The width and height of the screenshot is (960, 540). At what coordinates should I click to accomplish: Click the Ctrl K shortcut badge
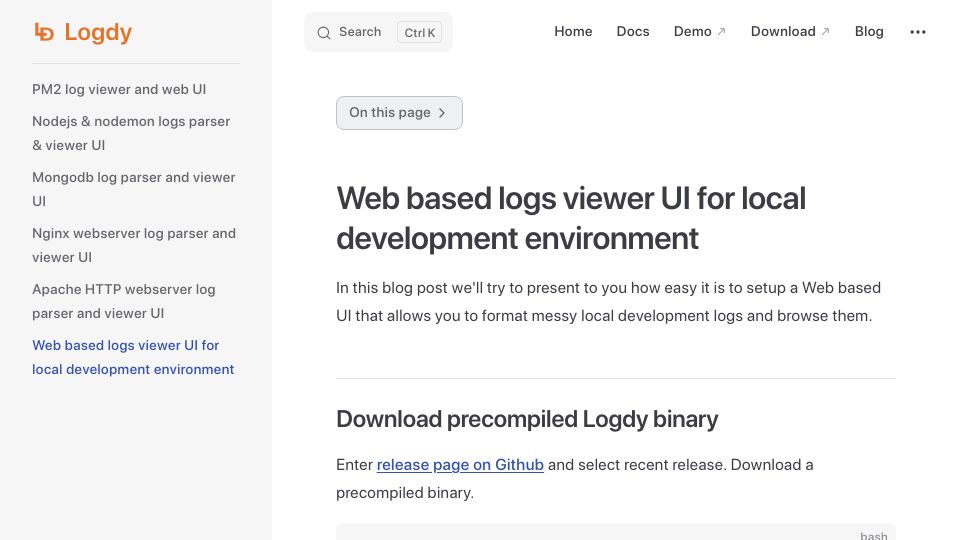(x=419, y=32)
